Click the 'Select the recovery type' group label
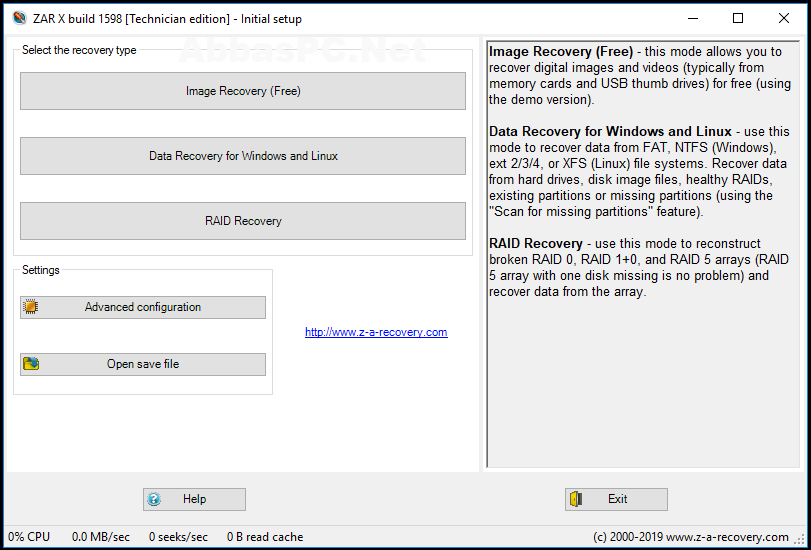The image size is (811, 550). click(x=79, y=50)
